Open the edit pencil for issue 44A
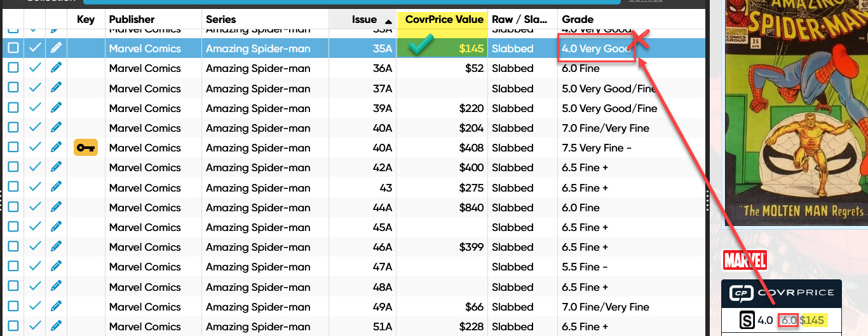The height and width of the screenshot is (336, 868). click(x=56, y=207)
